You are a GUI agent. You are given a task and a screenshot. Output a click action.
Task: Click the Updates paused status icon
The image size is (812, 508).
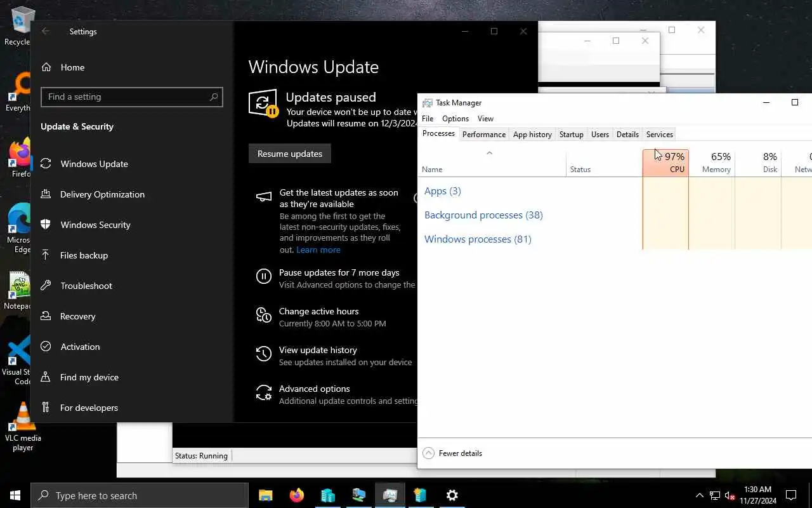click(x=263, y=104)
